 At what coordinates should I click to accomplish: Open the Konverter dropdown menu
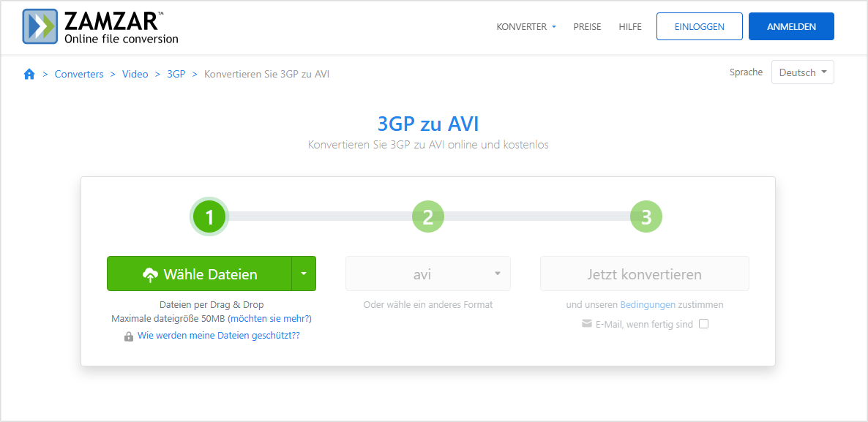click(x=526, y=26)
